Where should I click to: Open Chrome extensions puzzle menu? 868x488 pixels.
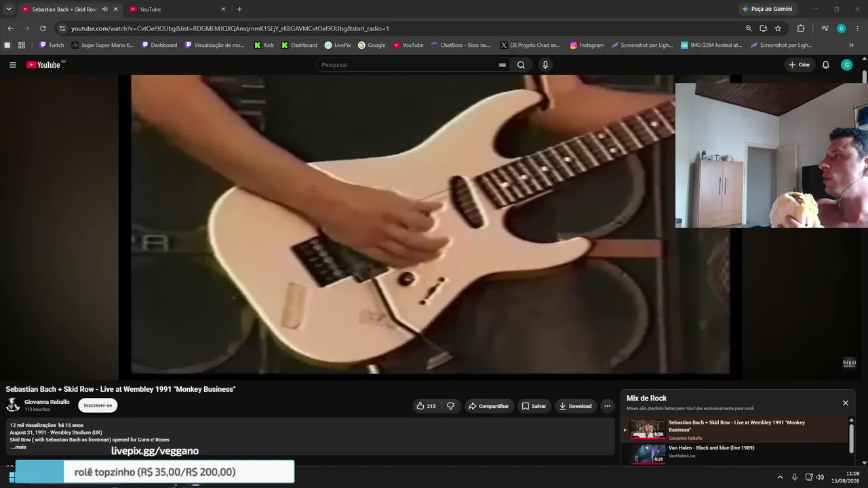click(801, 28)
